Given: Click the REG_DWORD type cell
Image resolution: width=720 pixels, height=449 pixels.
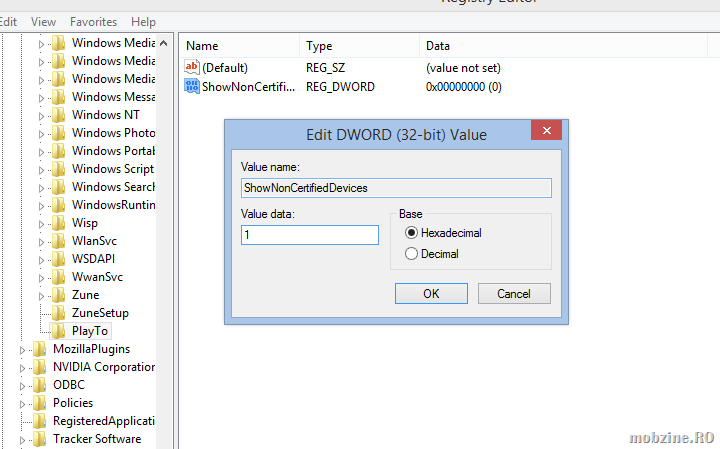Looking at the screenshot, I should coord(340,87).
